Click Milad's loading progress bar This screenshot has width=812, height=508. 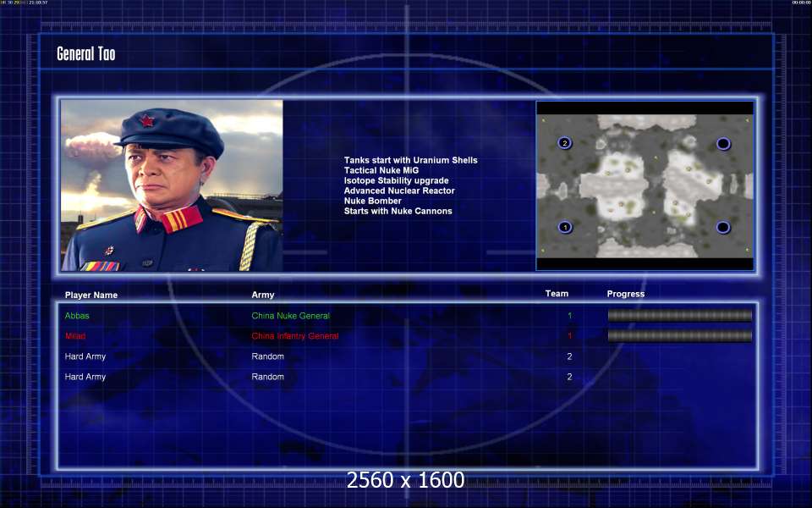[679, 336]
